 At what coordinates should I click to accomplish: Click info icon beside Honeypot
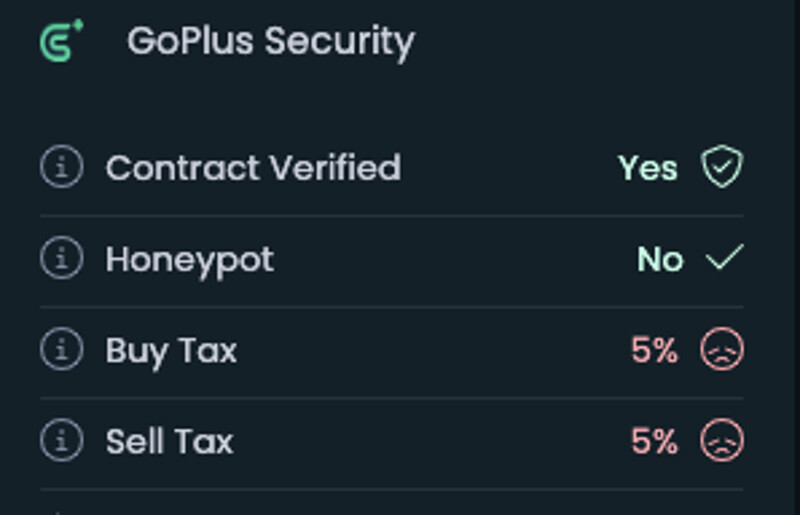click(x=61, y=259)
